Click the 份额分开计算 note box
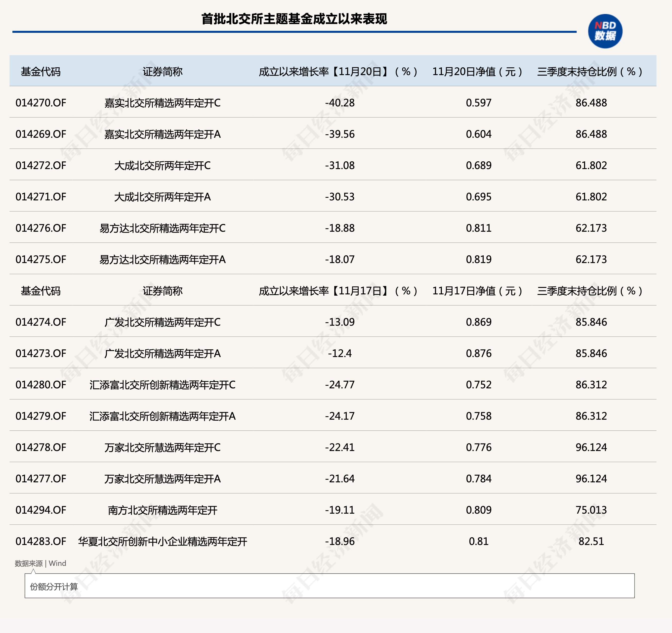The height and width of the screenshot is (633, 672). tap(330, 586)
